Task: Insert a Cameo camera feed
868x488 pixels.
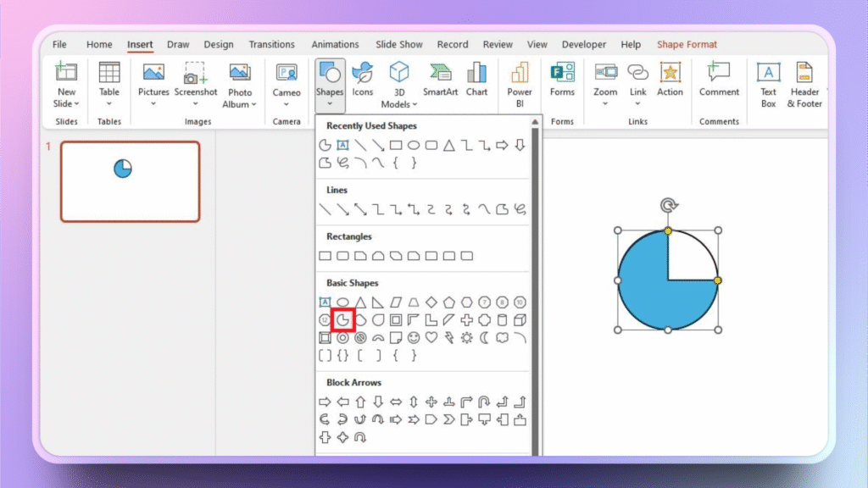Action: 287,80
